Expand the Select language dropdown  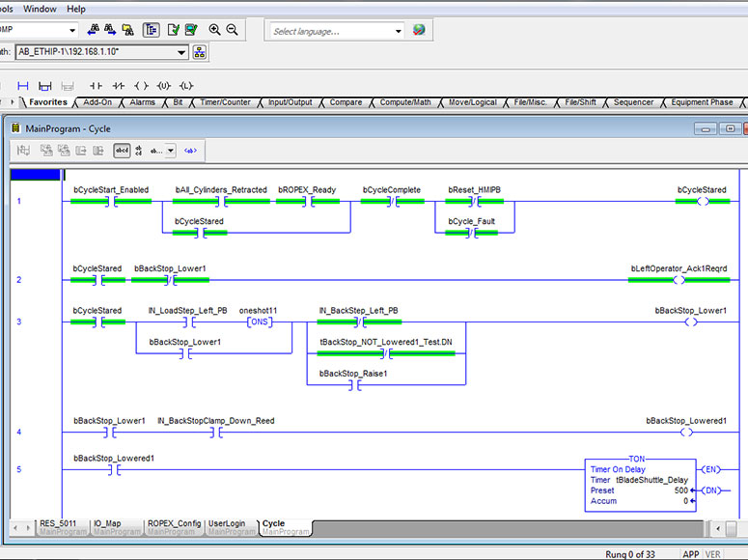point(398,31)
